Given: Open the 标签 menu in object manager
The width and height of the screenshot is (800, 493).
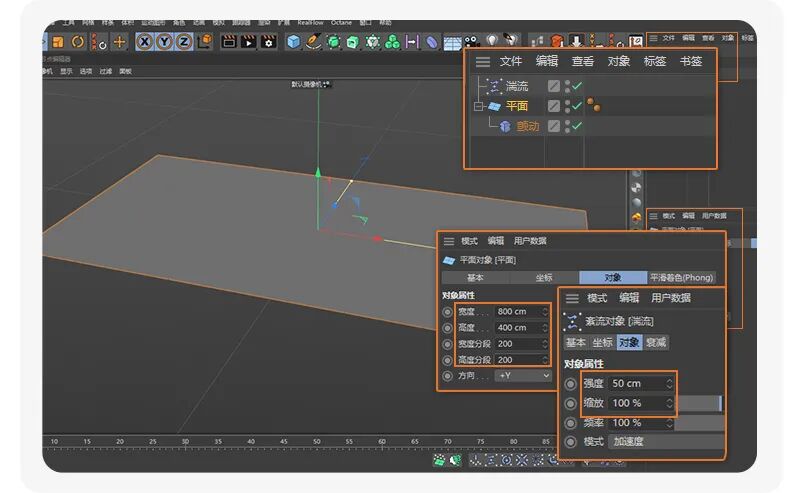Looking at the screenshot, I should [655, 61].
